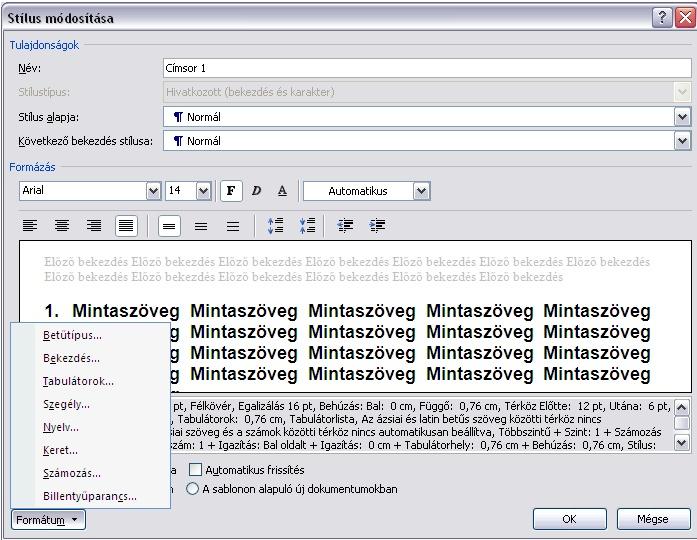This screenshot has width=697, height=540.
Task: Open font name Arial dropdown
Action: (x=153, y=191)
